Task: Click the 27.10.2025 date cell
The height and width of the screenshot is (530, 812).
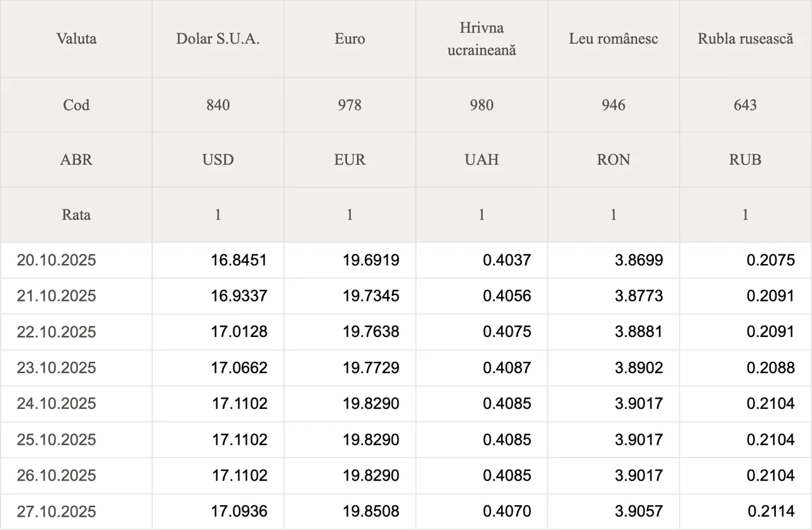Action: [x=56, y=512]
